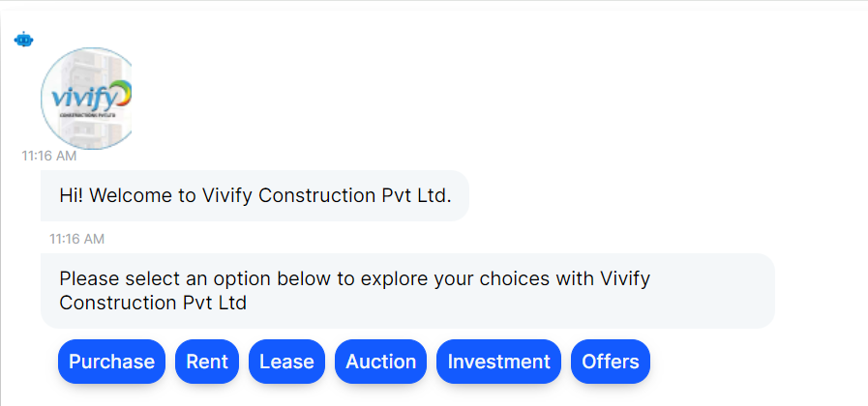The height and width of the screenshot is (406, 868).
Task: Click "Construction Pvt Ltd" on the prompt's second line
Action: pyautogui.click(x=153, y=303)
